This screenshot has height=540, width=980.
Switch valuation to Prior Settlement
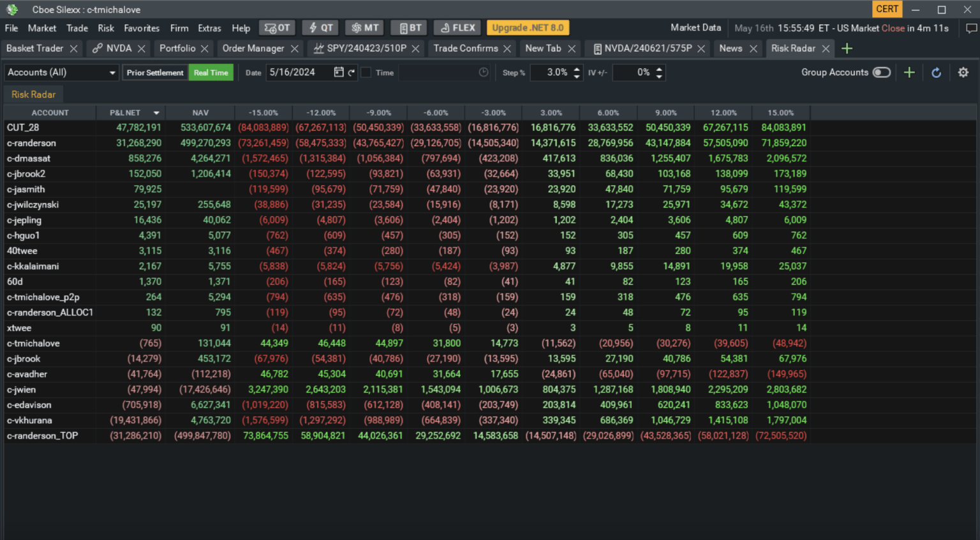click(155, 72)
